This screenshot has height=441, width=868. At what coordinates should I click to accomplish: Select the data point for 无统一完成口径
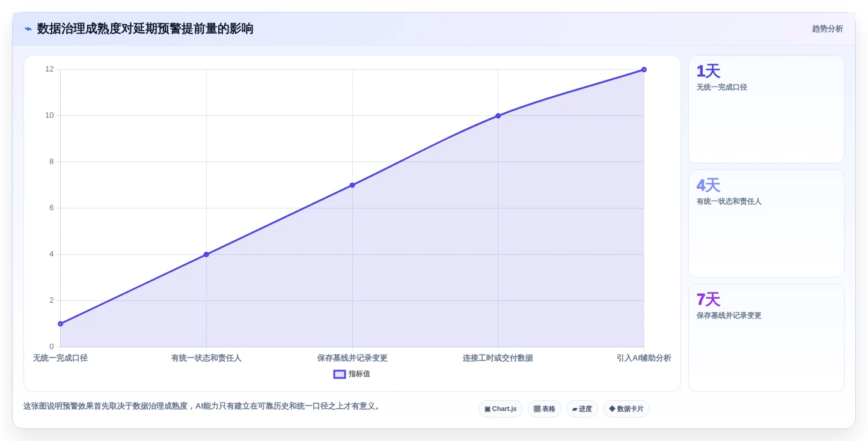click(60, 324)
